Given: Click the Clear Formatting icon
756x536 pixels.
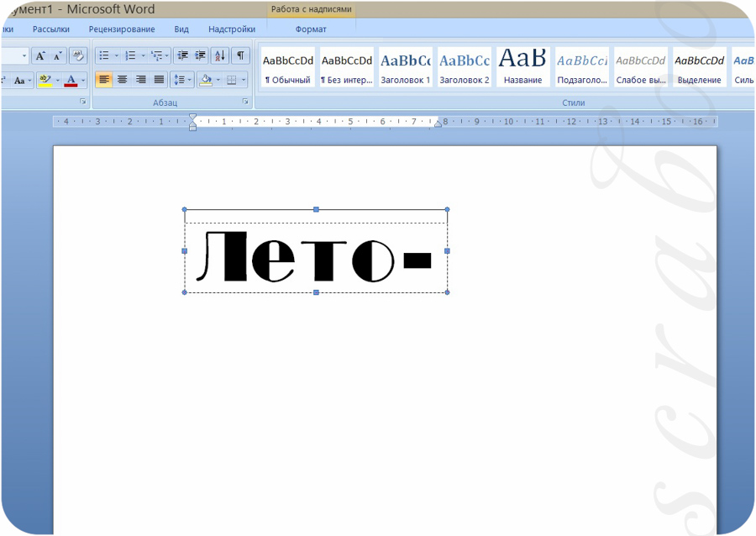Looking at the screenshot, I should point(78,56).
